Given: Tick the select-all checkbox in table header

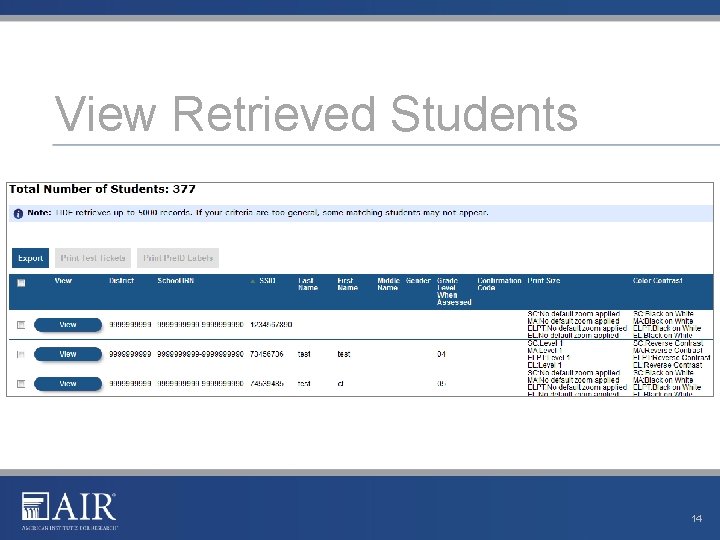Looking at the screenshot, I should [x=21, y=283].
